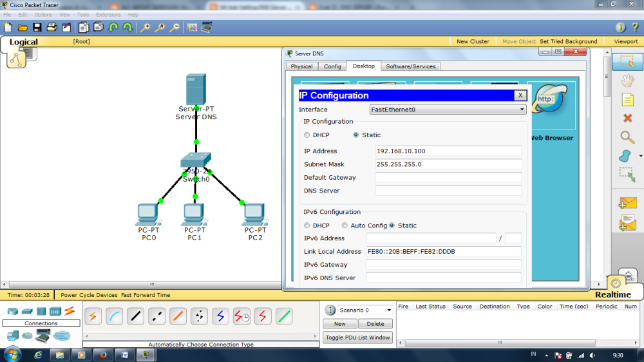Reset zoom with the middle magnifier icon
The width and height of the screenshot is (644, 362).
click(160, 28)
